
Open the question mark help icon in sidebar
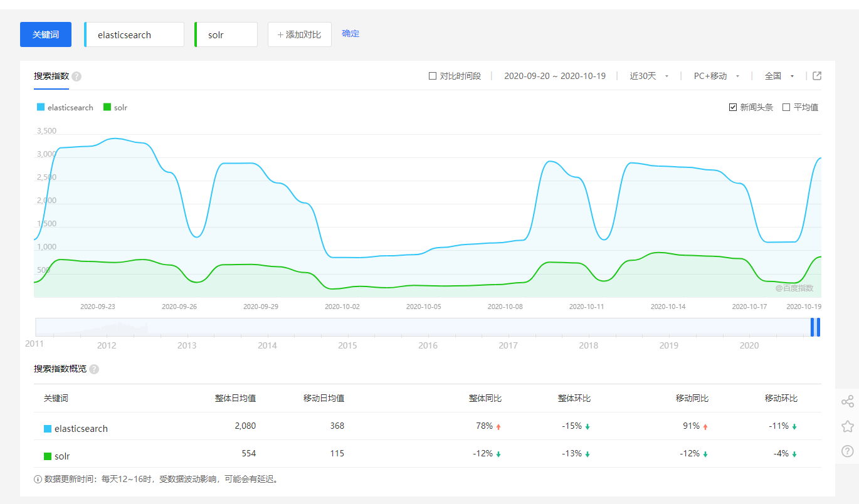point(848,451)
